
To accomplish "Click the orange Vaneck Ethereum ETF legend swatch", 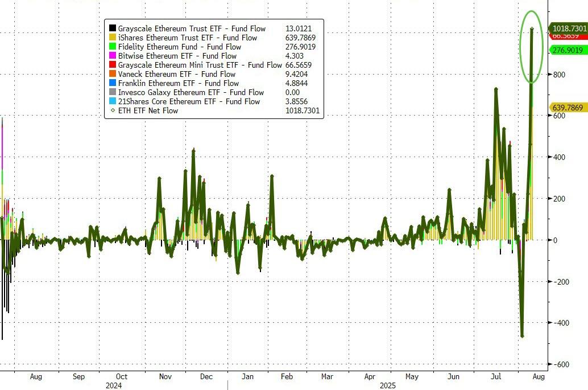I will (113, 74).
